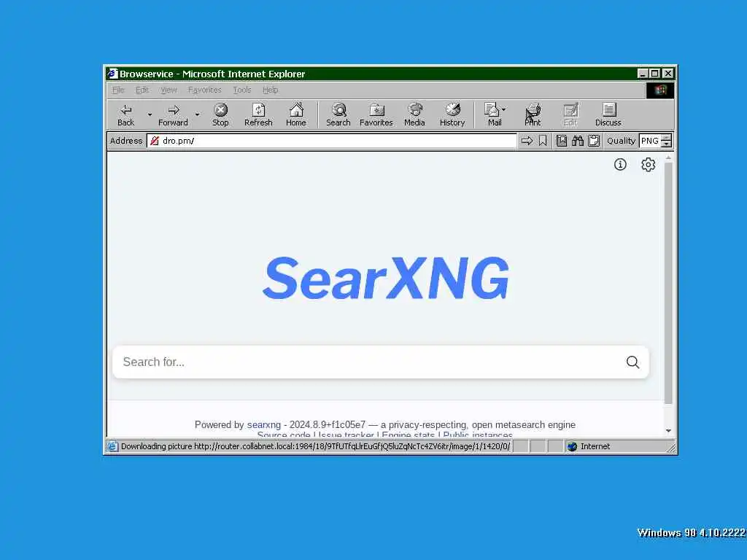
Task: Open SearXNG preferences gear icon
Action: point(648,164)
